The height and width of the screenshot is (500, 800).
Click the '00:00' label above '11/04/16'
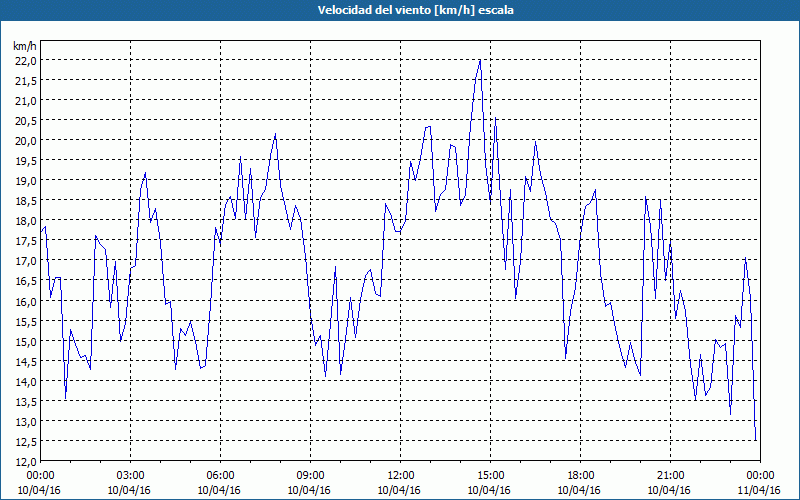click(x=760, y=475)
